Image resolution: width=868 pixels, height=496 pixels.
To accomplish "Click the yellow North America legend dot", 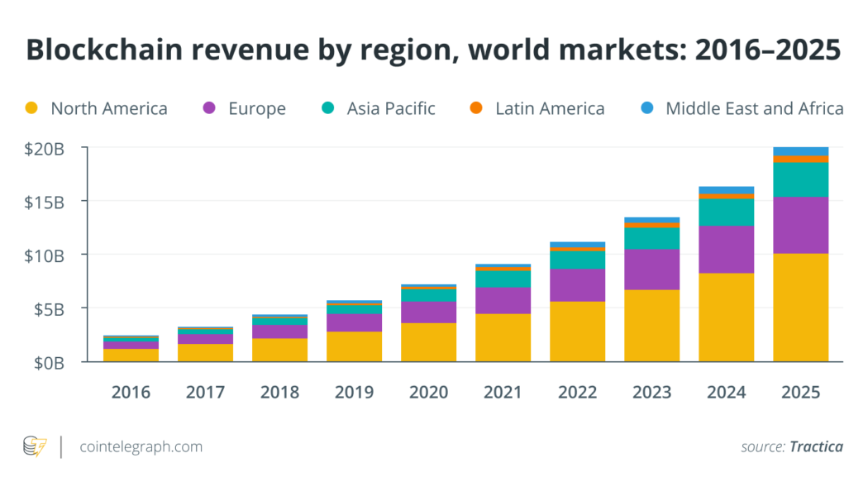I will click(31, 108).
